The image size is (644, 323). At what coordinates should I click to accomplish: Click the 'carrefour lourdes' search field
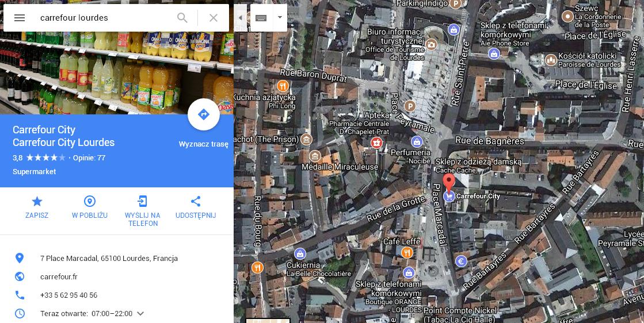[x=105, y=18]
